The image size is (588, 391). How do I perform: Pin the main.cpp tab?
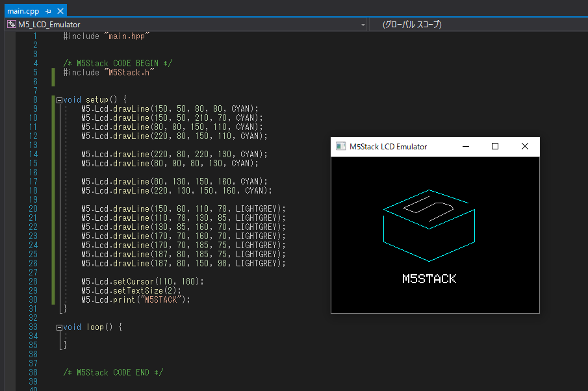[x=48, y=11]
